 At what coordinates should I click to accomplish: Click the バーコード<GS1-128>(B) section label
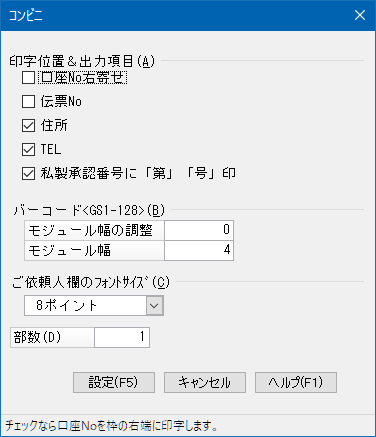[x=89, y=210]
